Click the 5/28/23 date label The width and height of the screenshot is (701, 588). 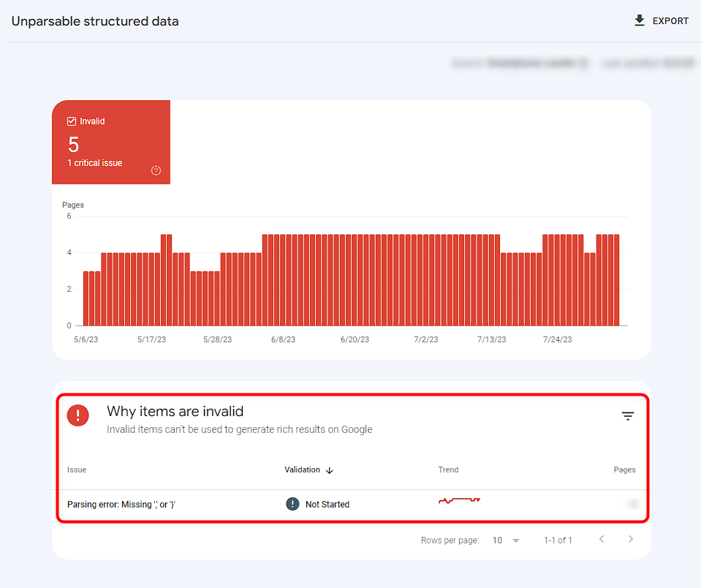click(x=217, y=339)
